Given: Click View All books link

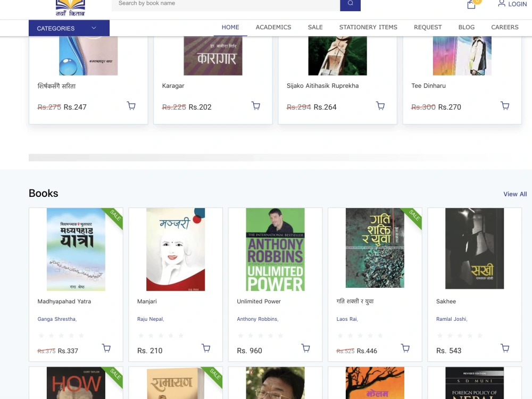Looking at the screenshot, I should tap(515, 194).
